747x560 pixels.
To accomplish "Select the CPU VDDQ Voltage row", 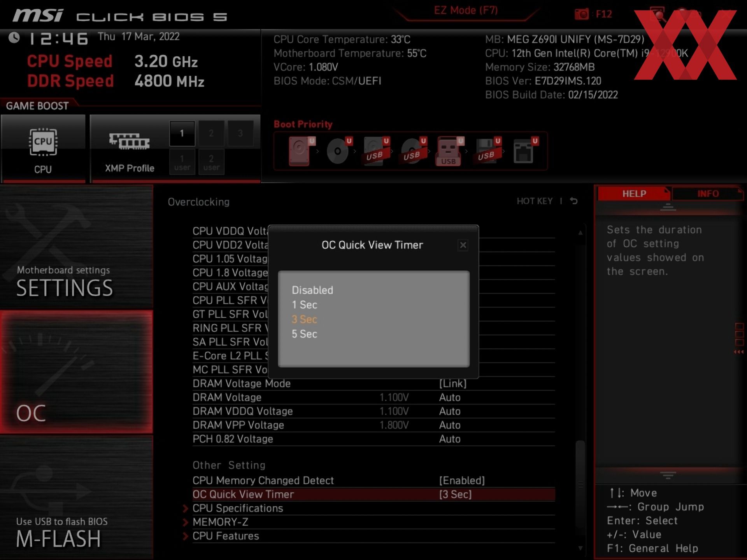I will (x=230, y=231).
